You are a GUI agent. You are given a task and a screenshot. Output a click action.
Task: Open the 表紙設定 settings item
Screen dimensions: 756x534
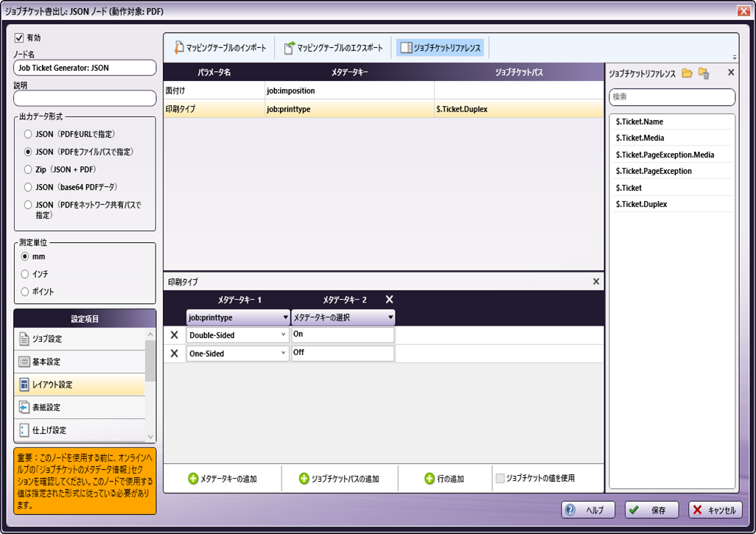pos(80,407)
